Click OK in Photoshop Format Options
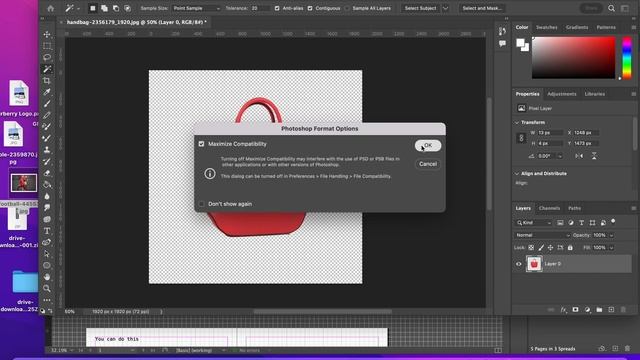Screen dimensions: 640x360 point(428,146)
